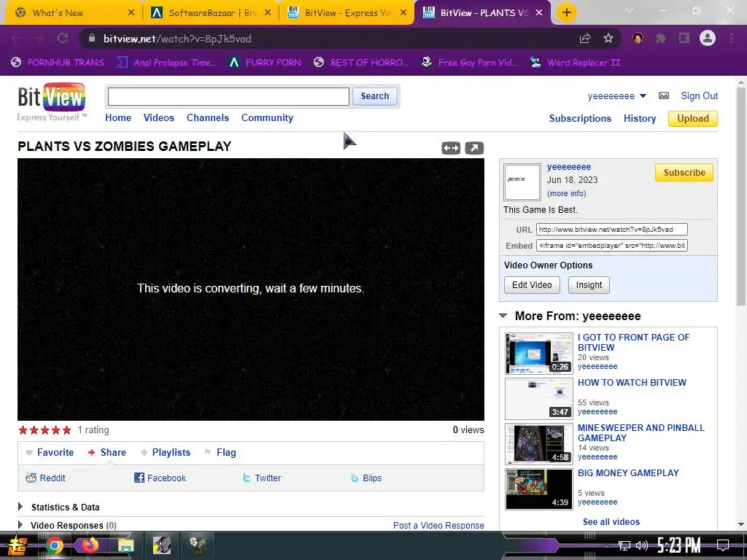Open MINESWEEPER AND PINBALL GAMEPLAY video

[x=640, y=432]
